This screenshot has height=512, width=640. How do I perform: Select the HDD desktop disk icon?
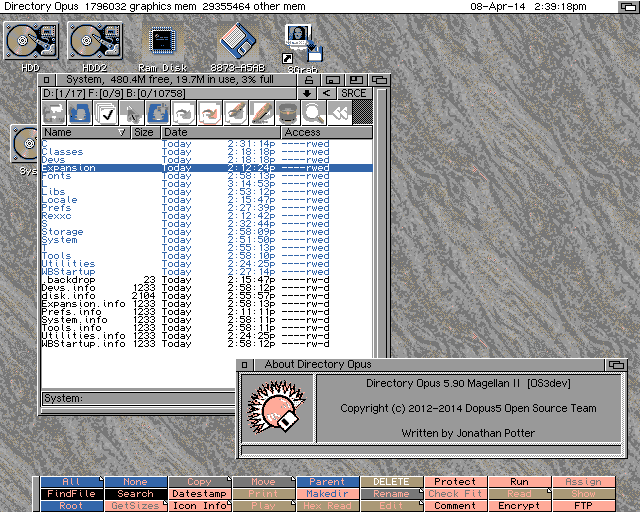[x=31, y=41]
